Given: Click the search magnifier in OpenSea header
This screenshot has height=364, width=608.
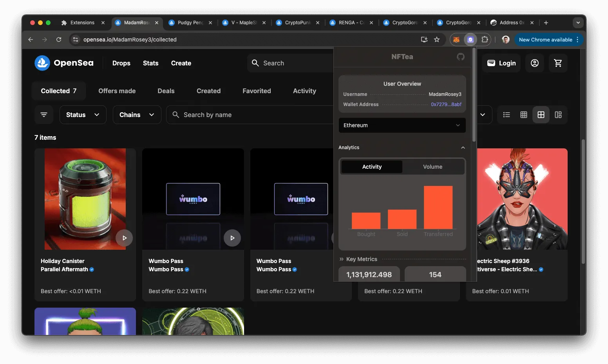Looking at the screenshot, I should coord(255,63).
